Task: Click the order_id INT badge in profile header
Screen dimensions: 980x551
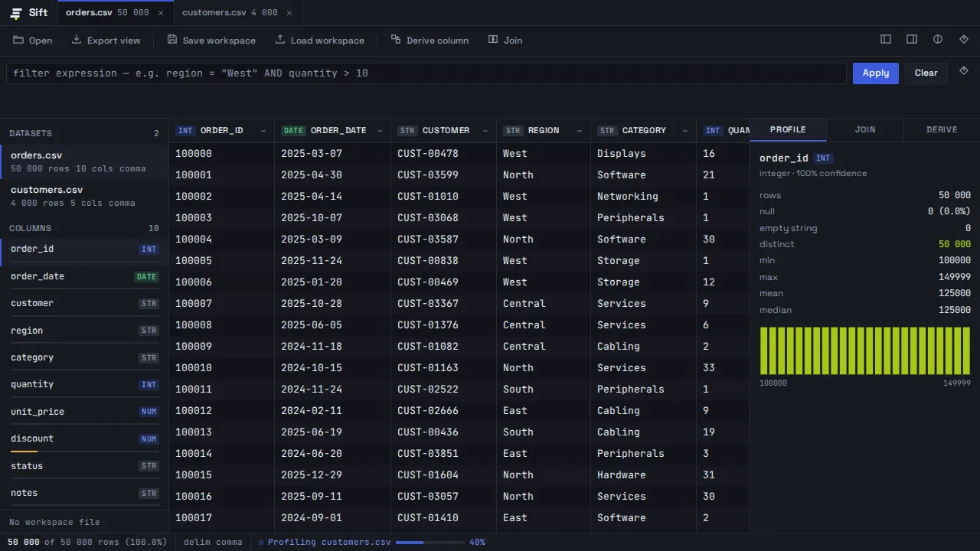Action: (x=823, y=158)
